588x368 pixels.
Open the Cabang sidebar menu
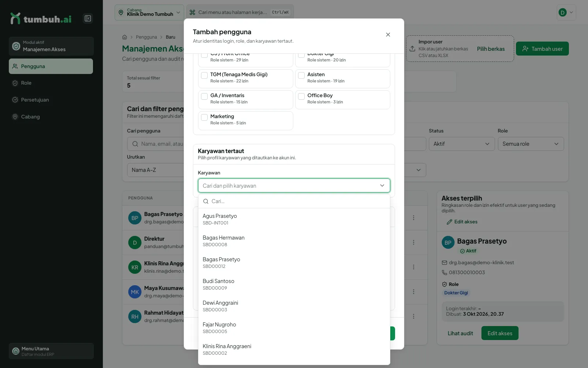51,117
